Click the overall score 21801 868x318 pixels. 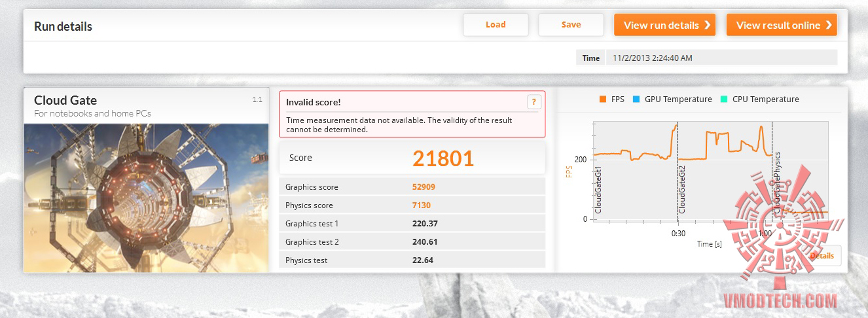(443, 158)
